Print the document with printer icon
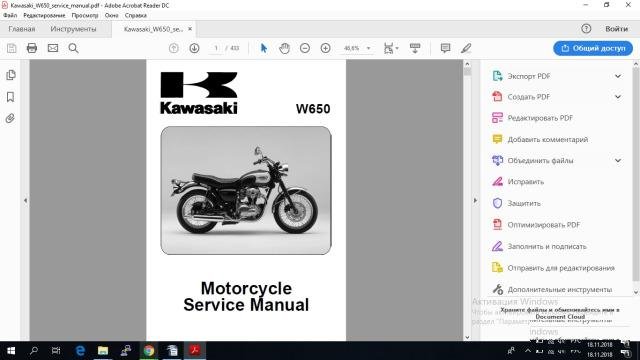Screen dimensions: 640x360 (32, 48)
